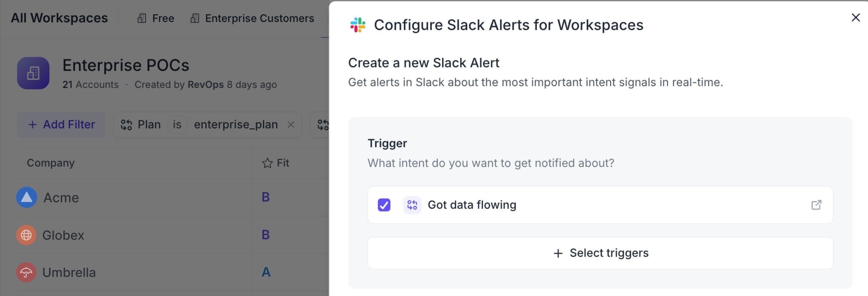
Task: Click the Got data flowing signal icon
Action: 412,205
